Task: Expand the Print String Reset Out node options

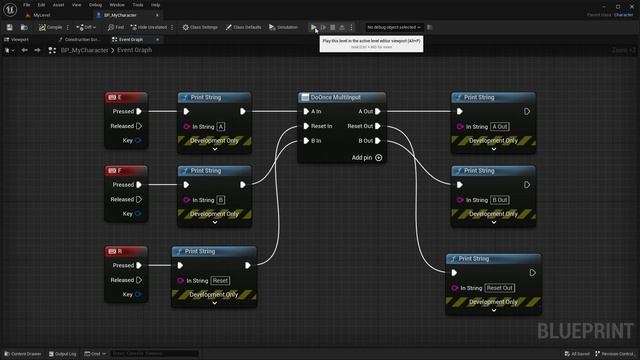Action: 494,310
